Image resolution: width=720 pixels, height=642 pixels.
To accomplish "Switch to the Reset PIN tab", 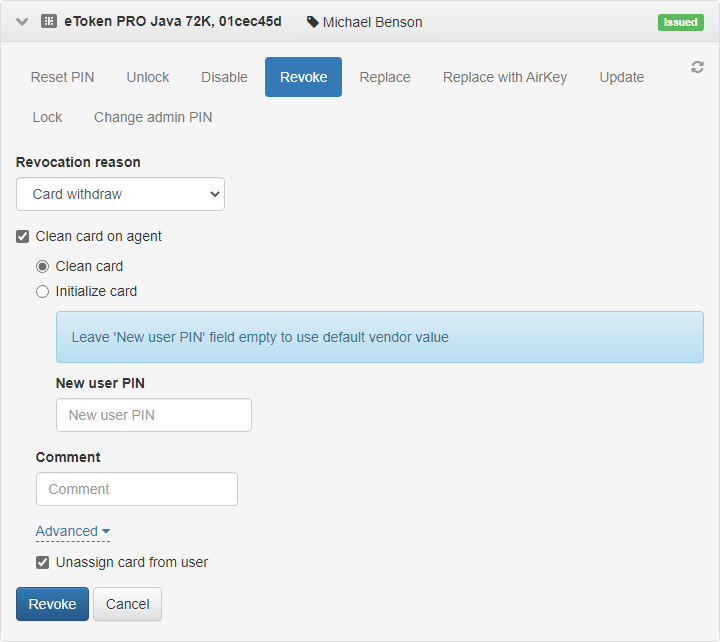I will [63, 77].
